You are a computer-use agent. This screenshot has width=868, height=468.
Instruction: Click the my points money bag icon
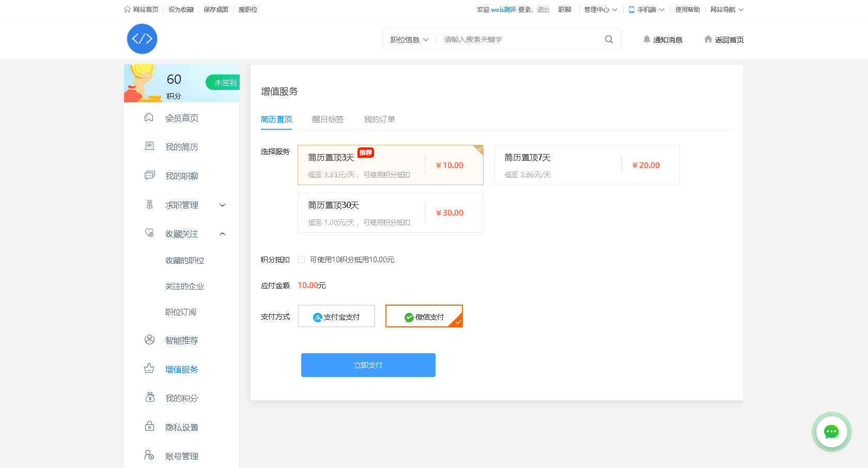[150, 398]
